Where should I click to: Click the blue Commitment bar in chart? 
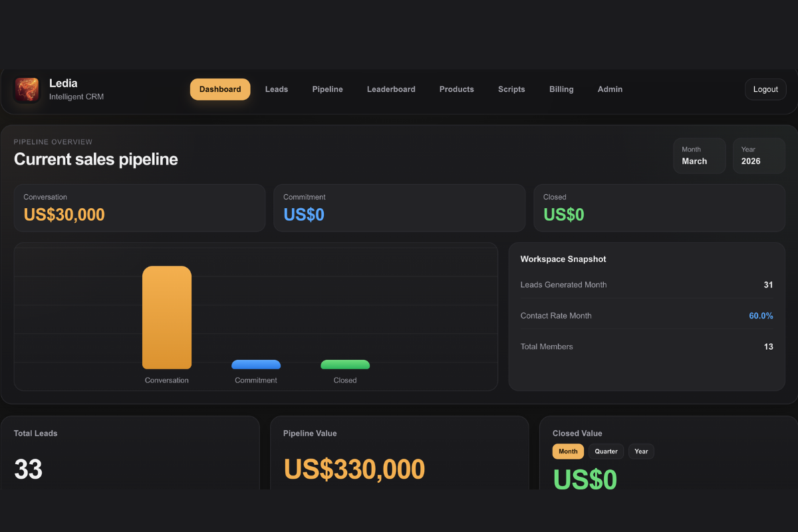(256, 364)
